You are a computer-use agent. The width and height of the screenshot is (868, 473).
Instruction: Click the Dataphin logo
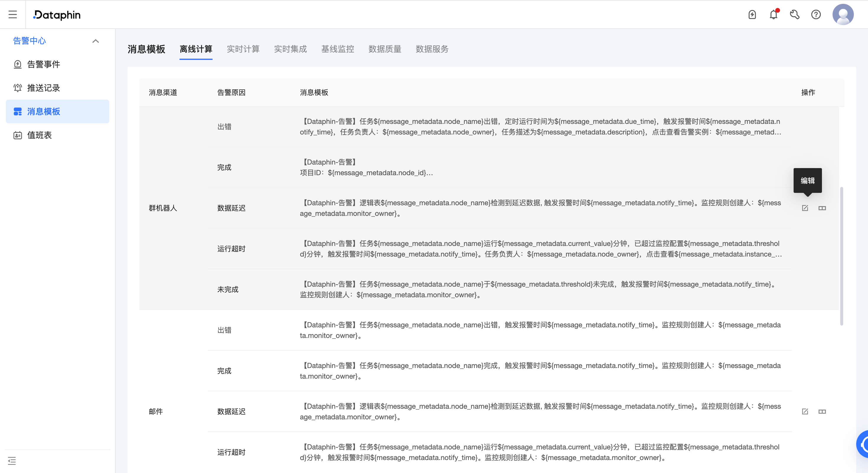click(57, 15)
